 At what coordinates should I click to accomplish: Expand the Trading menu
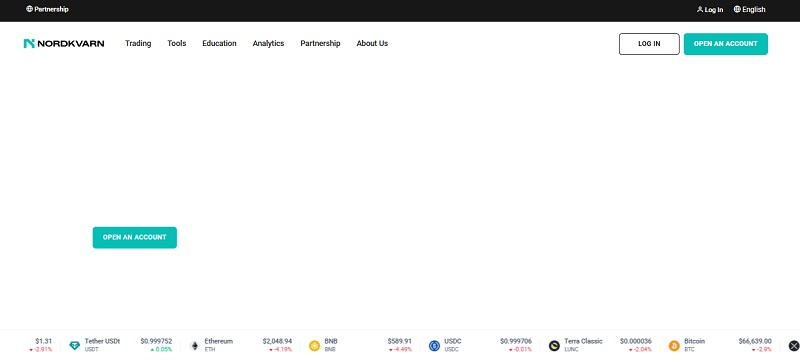(x=138, y=43)
